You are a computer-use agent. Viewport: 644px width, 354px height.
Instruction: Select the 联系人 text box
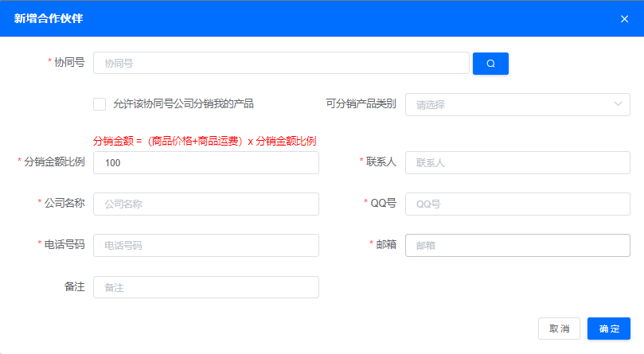click(x=517, y=163)
